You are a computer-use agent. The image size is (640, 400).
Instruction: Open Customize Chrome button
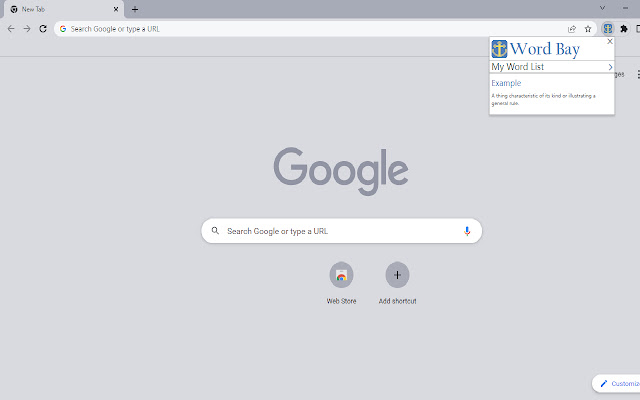(x=616, y=383)
